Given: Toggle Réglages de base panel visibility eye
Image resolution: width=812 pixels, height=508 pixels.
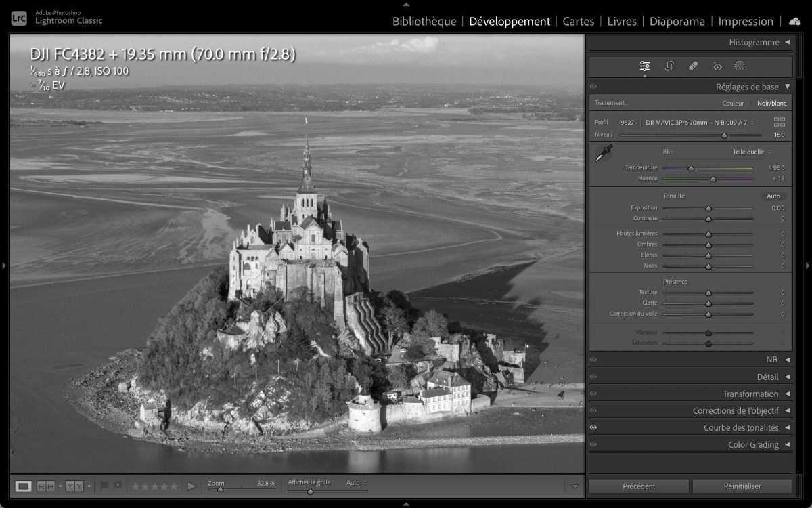Looking at the screenshot, I should point(593,87).
